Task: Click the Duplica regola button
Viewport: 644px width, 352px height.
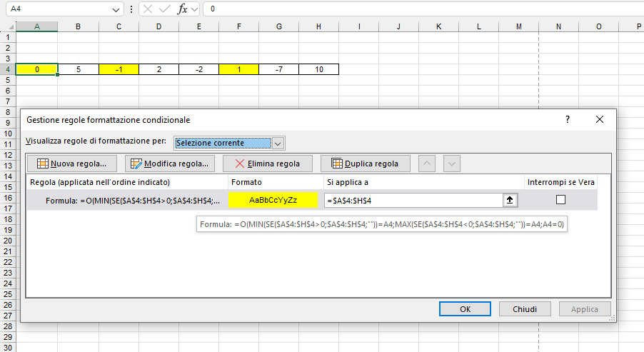Action: 365,164
